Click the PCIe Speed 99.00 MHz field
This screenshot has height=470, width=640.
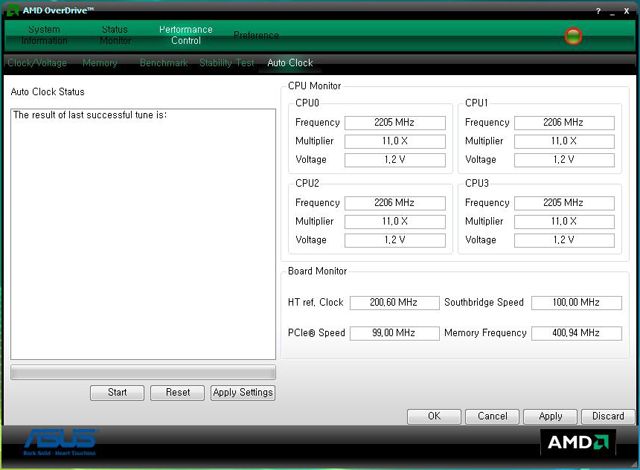click(394, 333)
